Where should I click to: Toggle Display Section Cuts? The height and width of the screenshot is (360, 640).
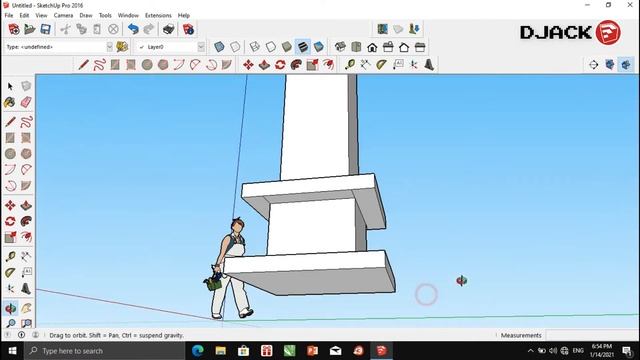625,64
